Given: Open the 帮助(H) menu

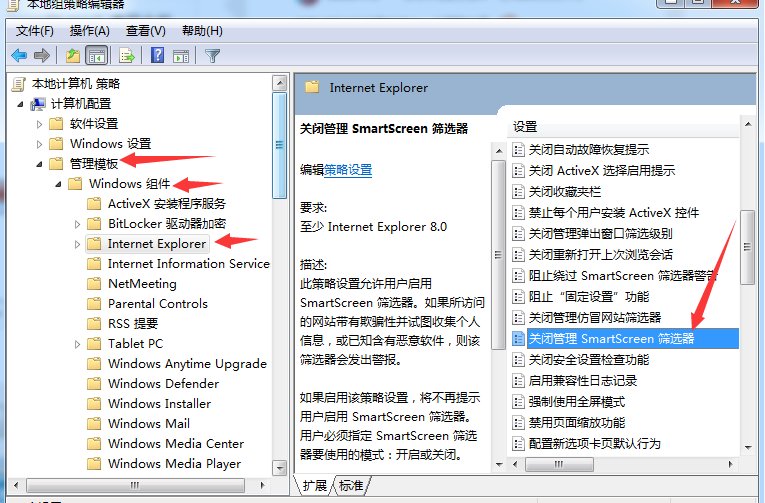Looking at the screenshot, I should coord(202,31).
